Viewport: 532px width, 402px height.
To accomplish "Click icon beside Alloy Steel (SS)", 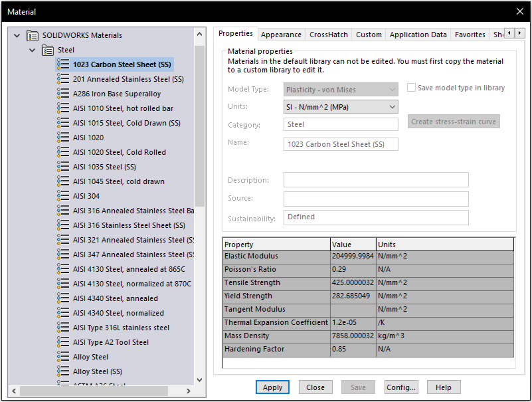I will 63,371.
